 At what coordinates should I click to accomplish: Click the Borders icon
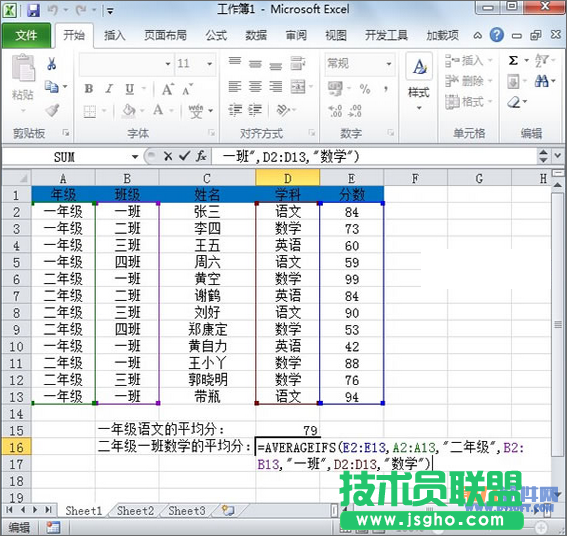click(x=90, y=111)
